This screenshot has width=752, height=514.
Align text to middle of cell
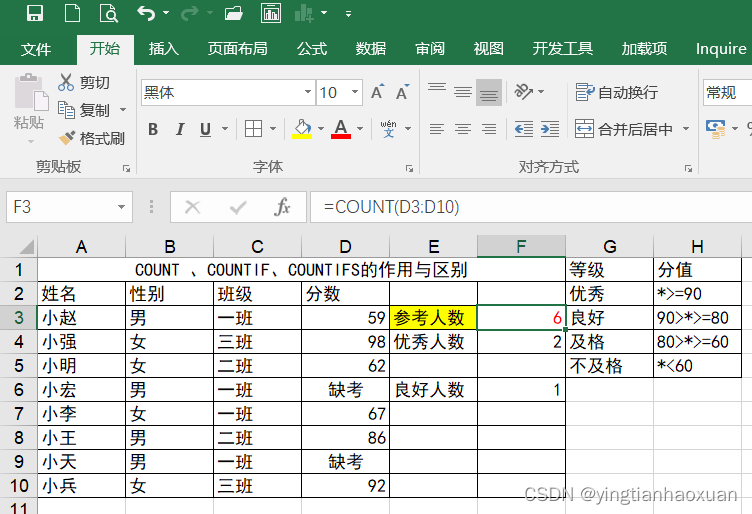pos(463,92)
